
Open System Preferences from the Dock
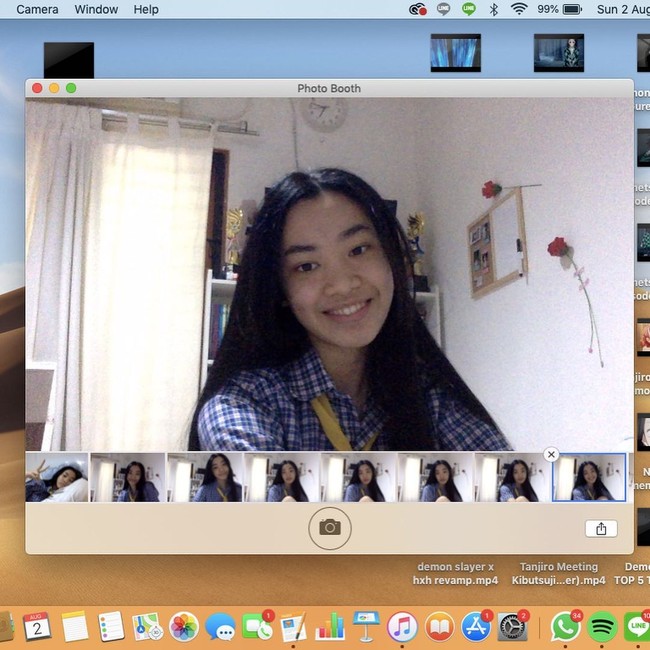(x=512, y=627)
